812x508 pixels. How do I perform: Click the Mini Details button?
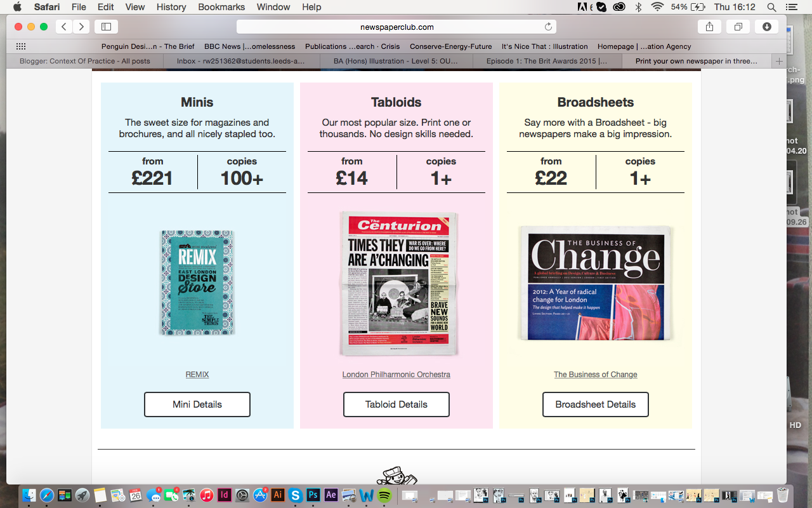[197, 404]
